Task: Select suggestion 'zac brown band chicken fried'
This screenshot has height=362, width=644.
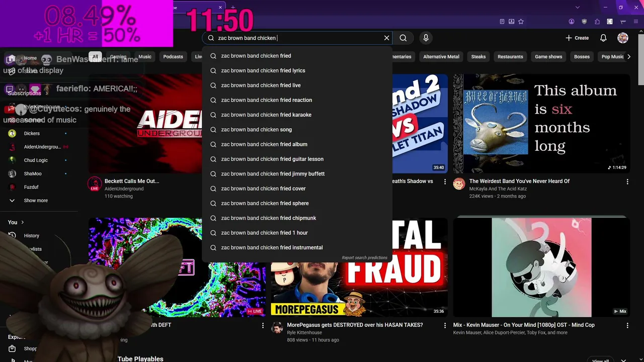Action: click(297, 56)
